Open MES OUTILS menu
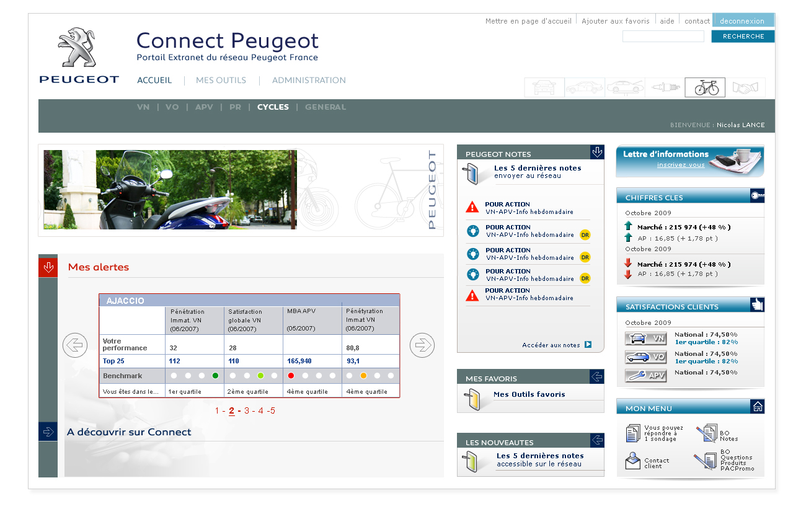Viewport: 806px width, 532px height. (221, 81)
